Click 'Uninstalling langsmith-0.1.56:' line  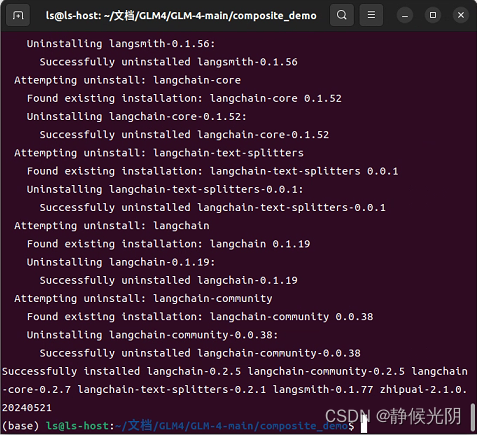point(121,44)
